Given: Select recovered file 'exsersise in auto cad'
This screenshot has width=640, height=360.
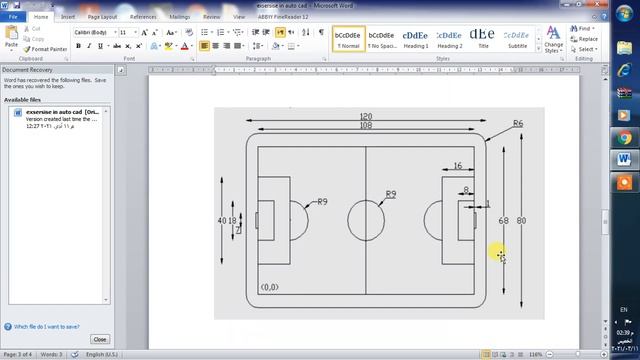Looking at the screenshot, I should 57,119.
